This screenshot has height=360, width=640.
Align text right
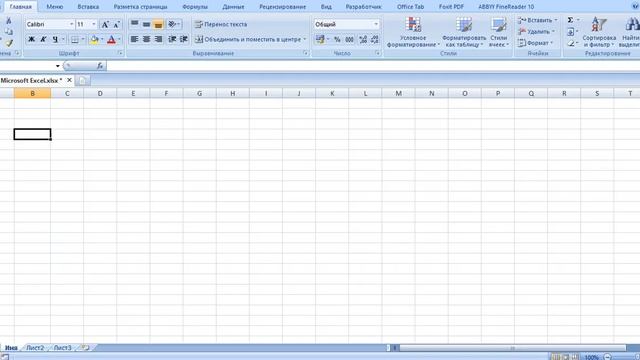(x=158, y=39)
